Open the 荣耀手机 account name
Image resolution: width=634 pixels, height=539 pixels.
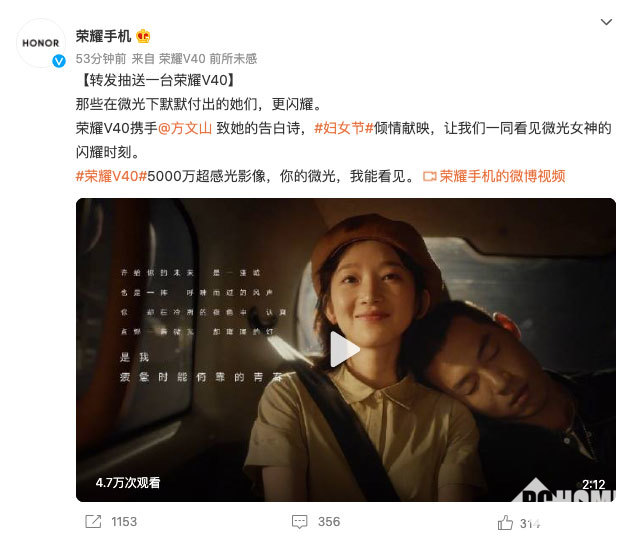pos(104,36)
